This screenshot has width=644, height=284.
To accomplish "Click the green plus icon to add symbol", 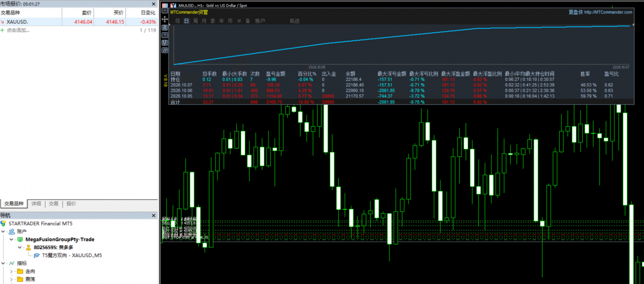I will pyautogui.click(x=3, y=30).
